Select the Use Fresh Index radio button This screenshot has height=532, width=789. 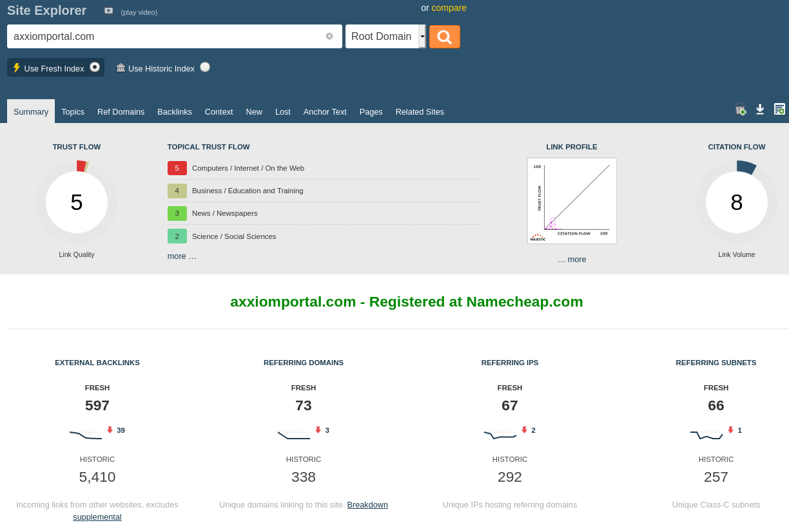(x=95, y=67)
